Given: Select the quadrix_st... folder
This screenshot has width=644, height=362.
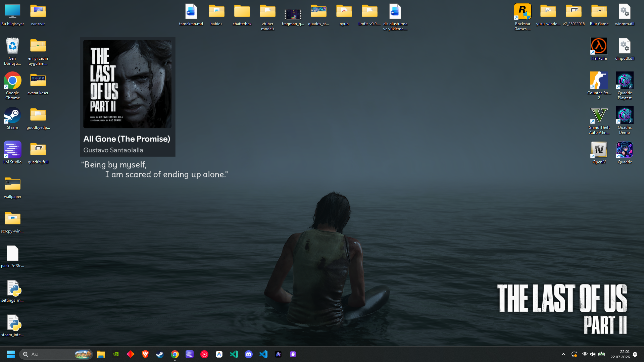Looking at the screenshot, I should 318,15.
